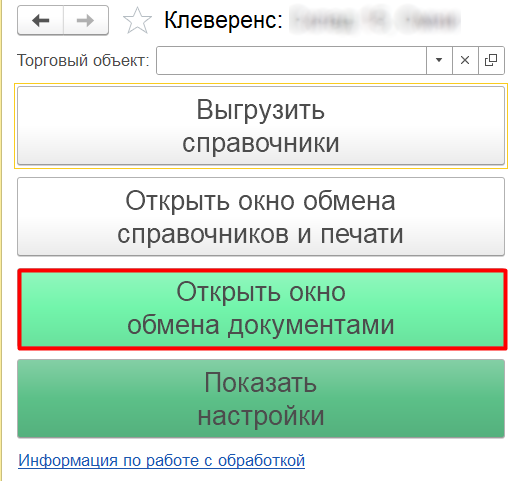
Task: Click the Клеверенс form title
Action: pyautogui.click(x=223, y=20)
